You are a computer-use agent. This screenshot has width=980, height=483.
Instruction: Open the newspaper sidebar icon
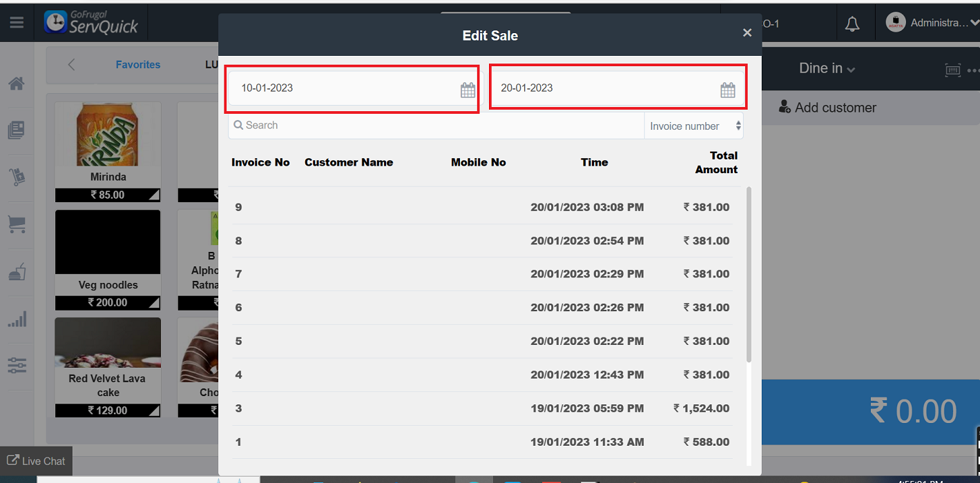[x=17, y=130]
